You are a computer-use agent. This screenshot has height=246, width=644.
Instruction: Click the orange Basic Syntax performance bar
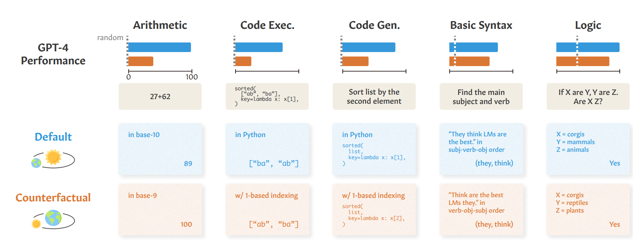pyautogui.click(x=469, y=61)
